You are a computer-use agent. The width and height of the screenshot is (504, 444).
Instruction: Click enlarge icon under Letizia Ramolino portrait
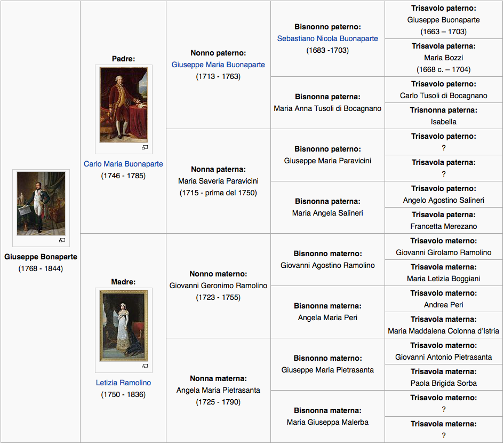coord(145,366)
